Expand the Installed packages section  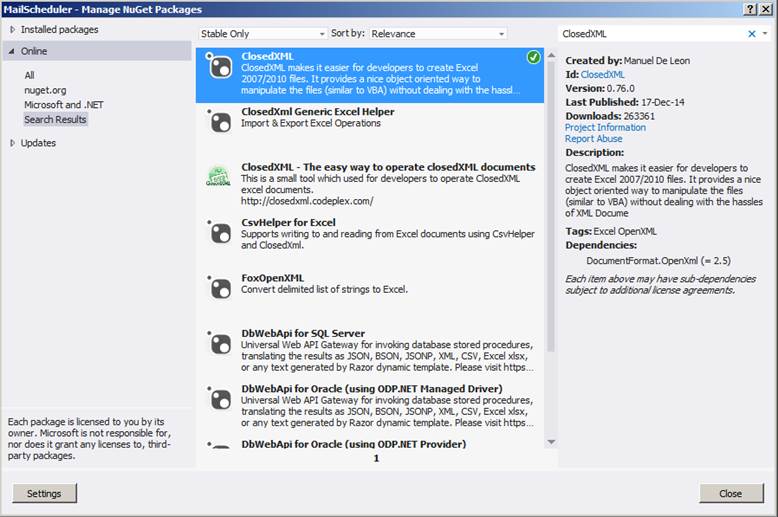(x=12, y=30)
